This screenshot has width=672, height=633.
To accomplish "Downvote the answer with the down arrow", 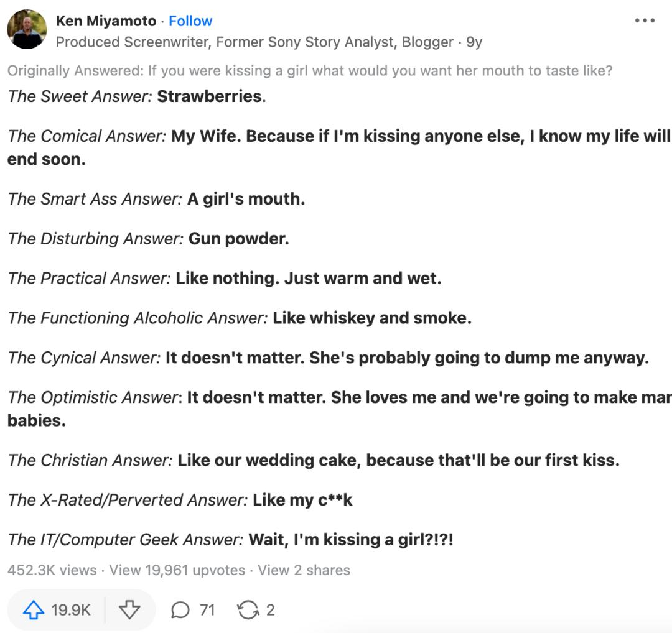I will (x=129, y=611).
